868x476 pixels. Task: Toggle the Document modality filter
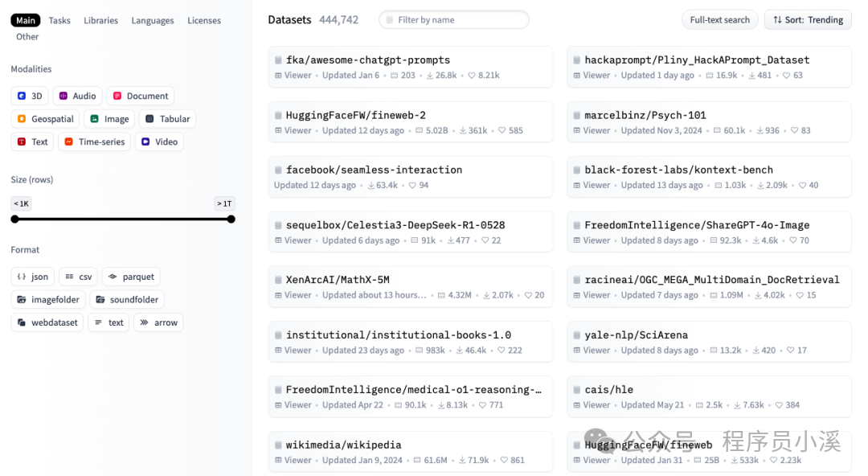coord(141,96)
